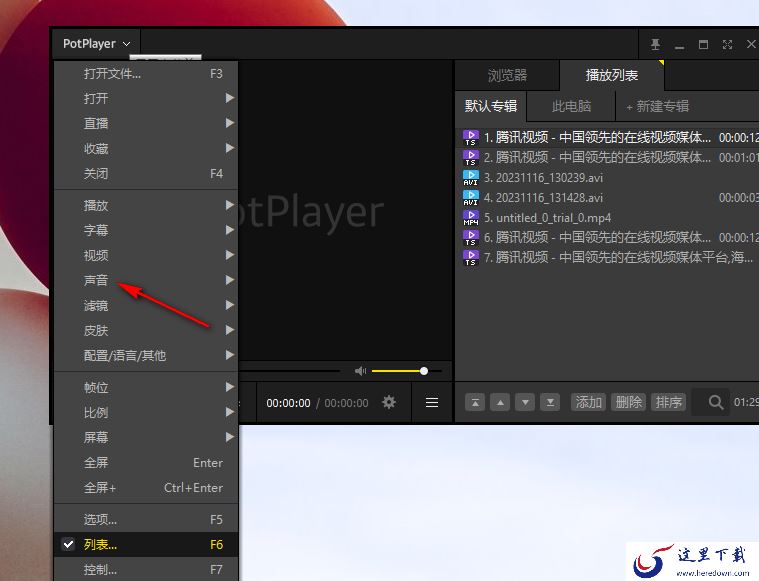Image resolution: width=759 pixels, height=581 pixels.
Task: Open the gear settings icon
Action: pyautogui.click(x=389, y=402)
